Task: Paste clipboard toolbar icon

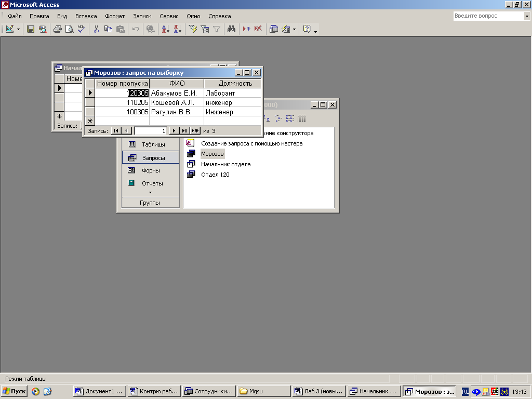Action: click(121, 29)
